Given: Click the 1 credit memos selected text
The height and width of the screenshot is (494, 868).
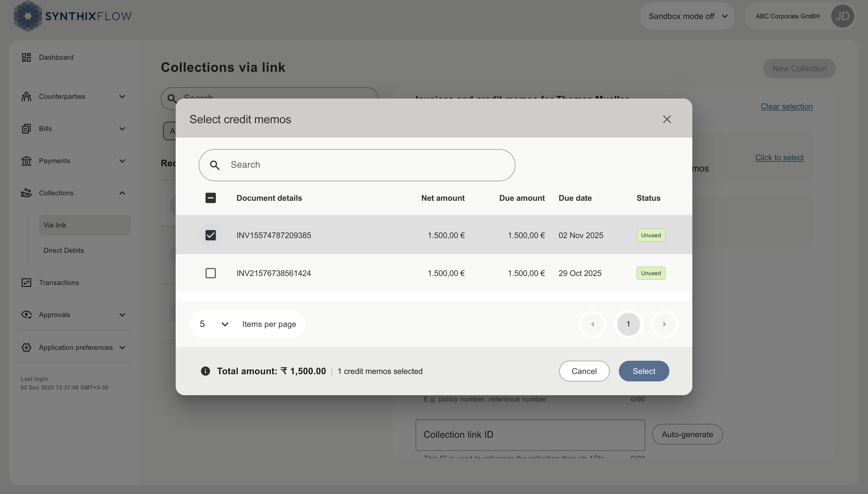Looking at the screenshot, I should pos(380,371).
